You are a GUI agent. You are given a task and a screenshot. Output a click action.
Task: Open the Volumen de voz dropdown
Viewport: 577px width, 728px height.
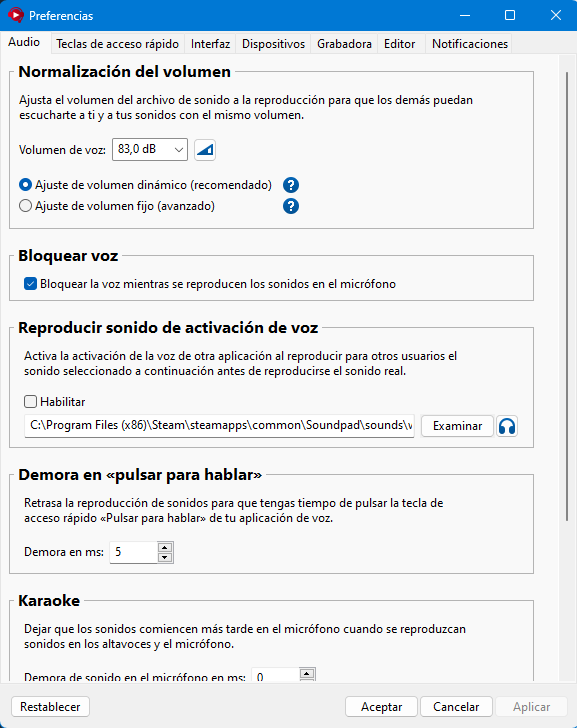coord(150,150)
